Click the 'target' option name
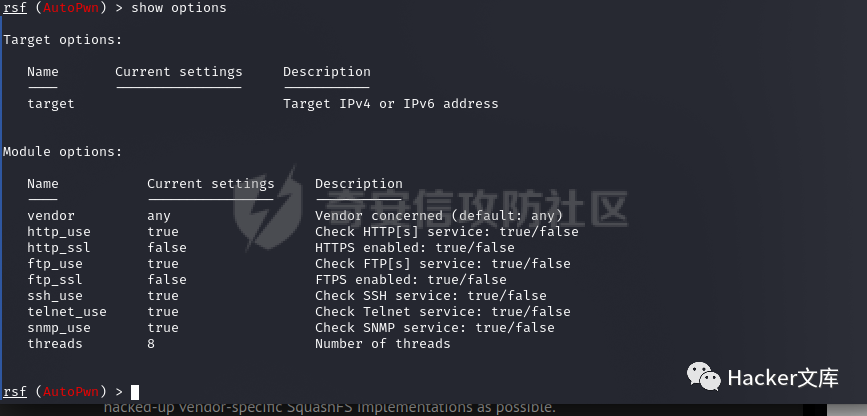Image resolution: width=867 pixels, height=416 pixels. tap(51, 103)
